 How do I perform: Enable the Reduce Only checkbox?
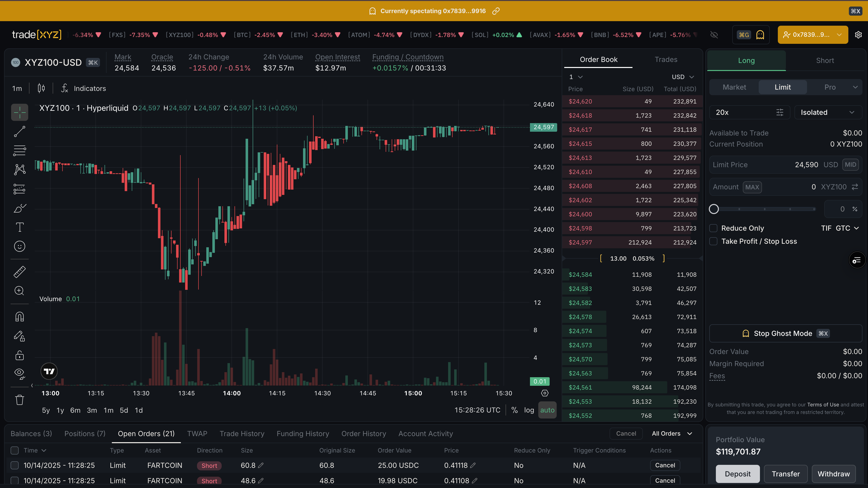tap(713, 228)
